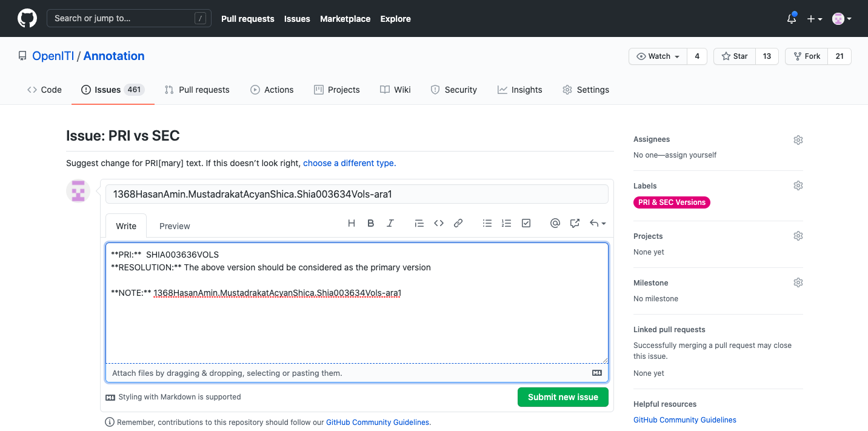Open GitHub Community Guidelines link in reminder

pyautogui.click(x=378, y=423)
